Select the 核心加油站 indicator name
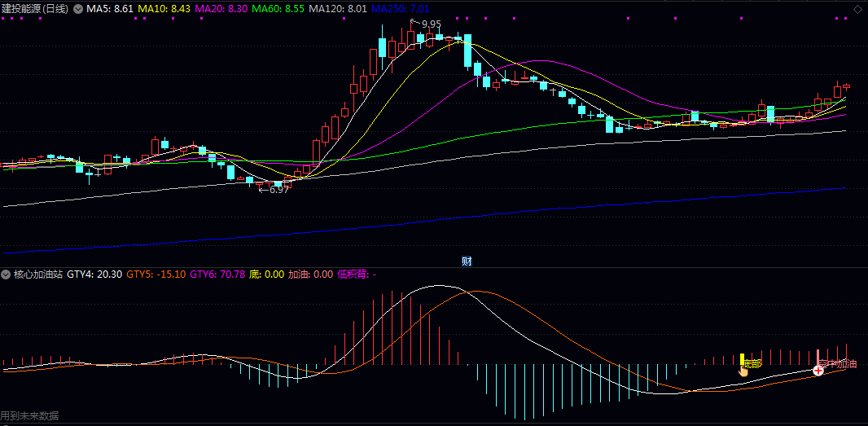The image size is (868, 426). (37, 274)
